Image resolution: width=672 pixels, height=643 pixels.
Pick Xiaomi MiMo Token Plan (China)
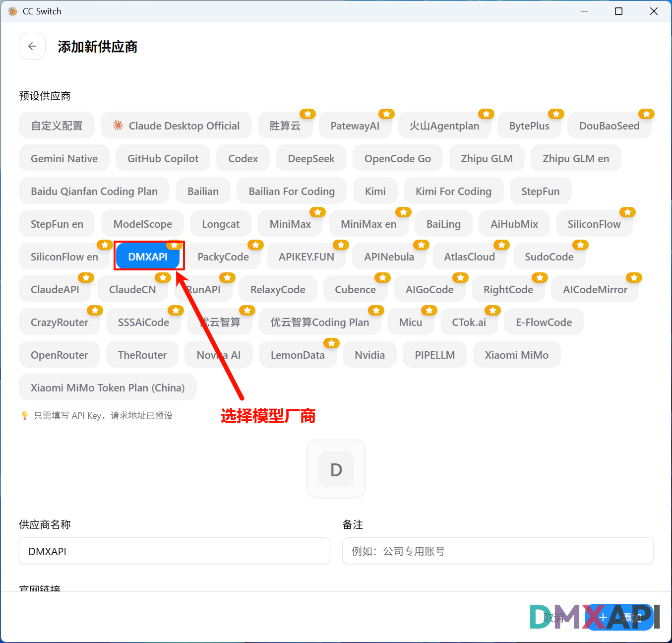[x=108, y=387]
